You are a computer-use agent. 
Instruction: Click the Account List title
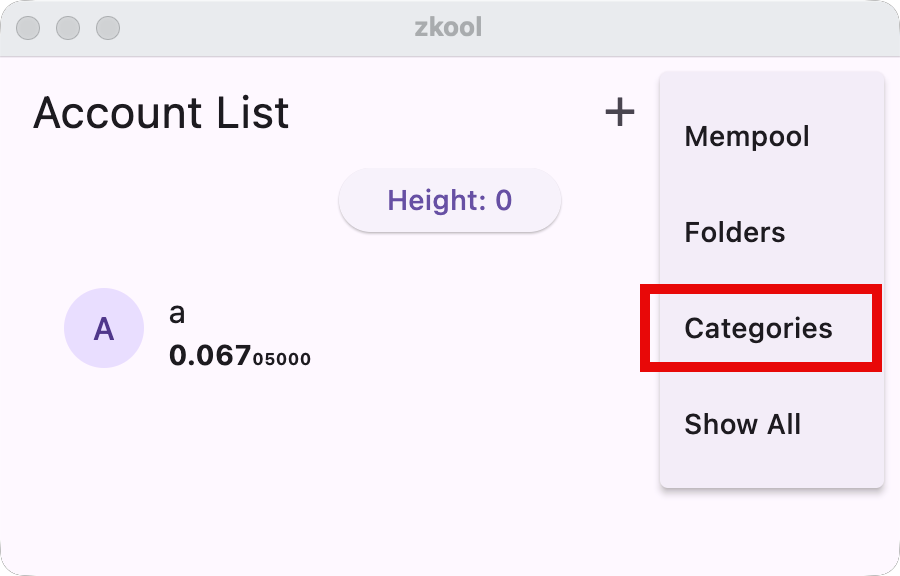pos(161,113)
